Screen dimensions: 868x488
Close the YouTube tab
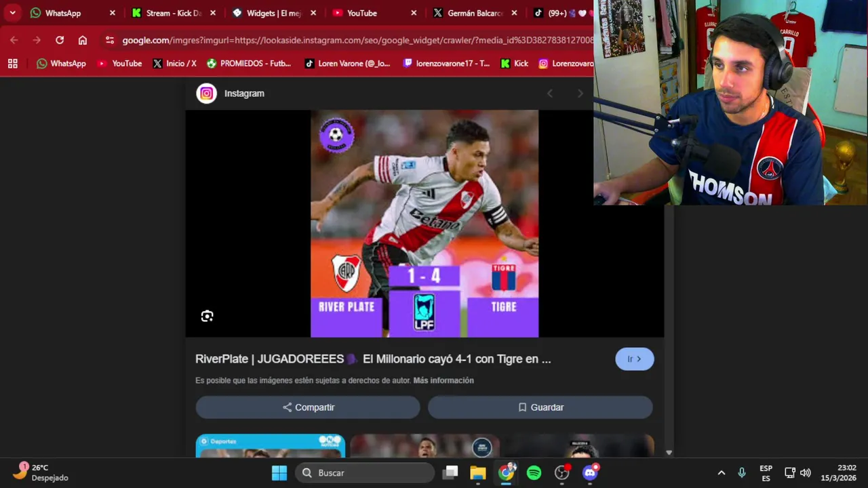(414, 13)
